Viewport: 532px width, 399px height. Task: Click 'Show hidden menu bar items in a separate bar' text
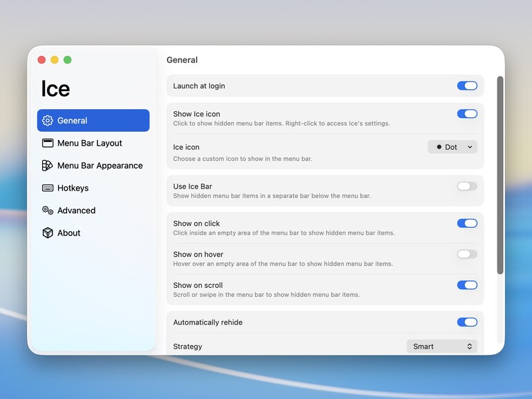[272, 196]
